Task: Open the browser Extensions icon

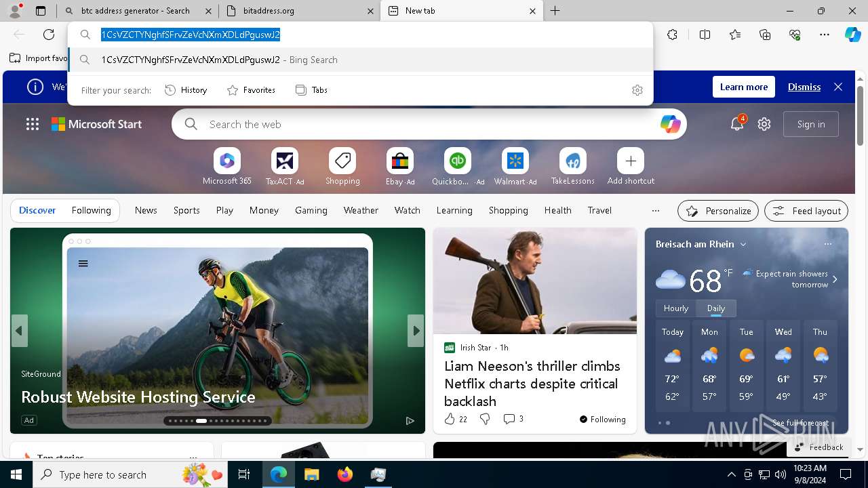Action: coord(672,35)
